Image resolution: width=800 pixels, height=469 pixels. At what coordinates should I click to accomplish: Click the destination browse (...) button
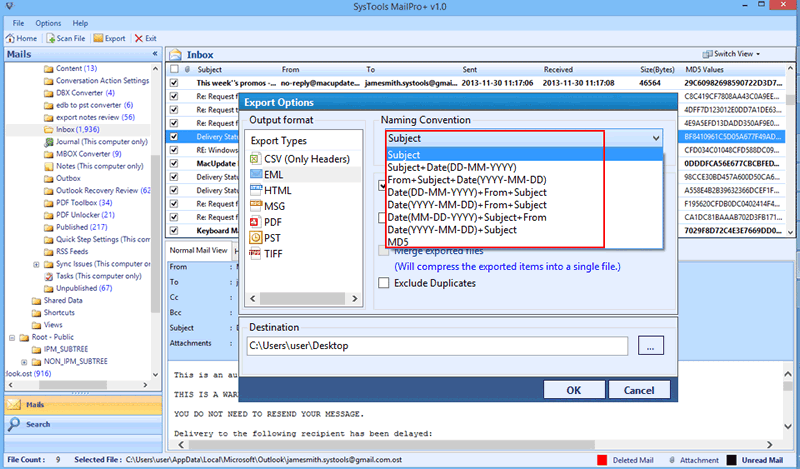(x=651, y=345)
